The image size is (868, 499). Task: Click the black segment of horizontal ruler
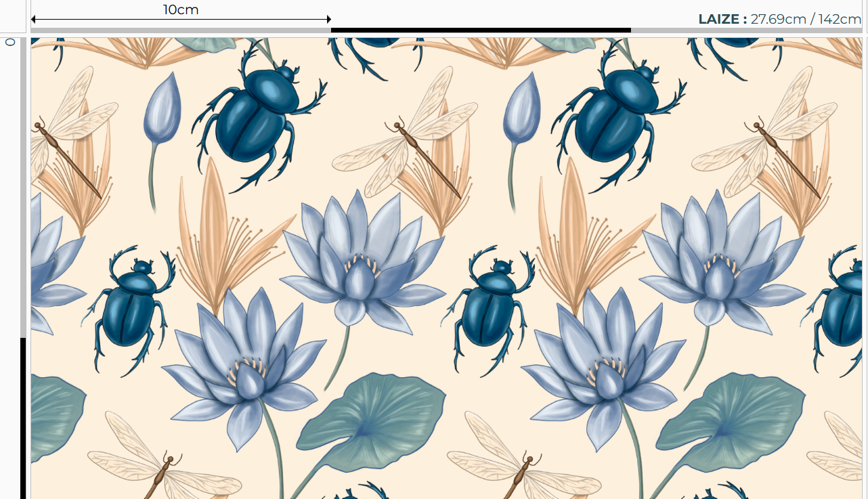[x=481, y=30]
